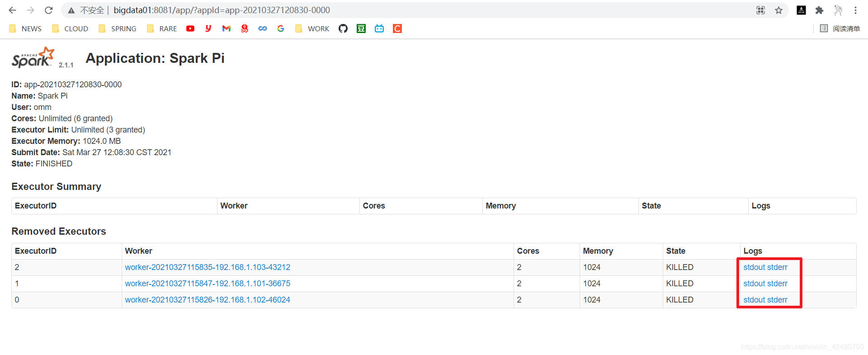Screen dimensions: 868x355
Task: Open stderr log for executor 2
Action: pyautogui.click(x=778, y=267)
